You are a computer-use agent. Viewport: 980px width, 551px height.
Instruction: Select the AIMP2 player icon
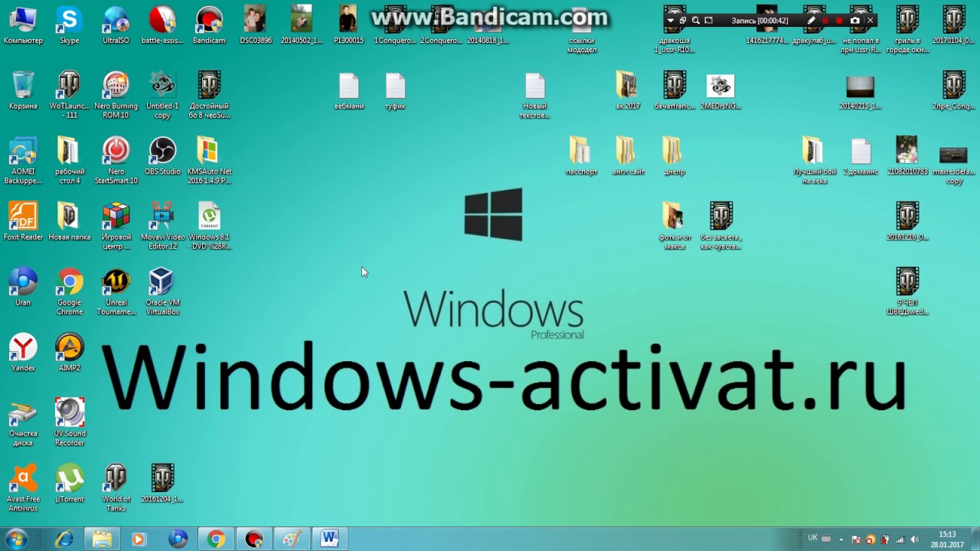[x=69, y=353]
